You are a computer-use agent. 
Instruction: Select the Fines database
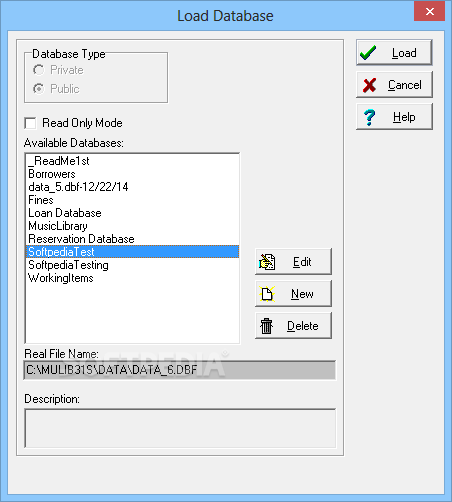tap(132, 200)
